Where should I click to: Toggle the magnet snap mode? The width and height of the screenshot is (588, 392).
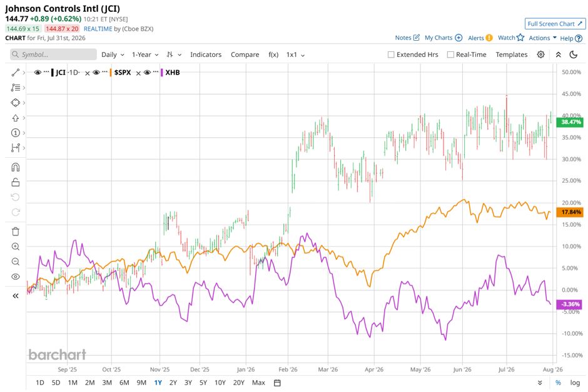(16, 167)
